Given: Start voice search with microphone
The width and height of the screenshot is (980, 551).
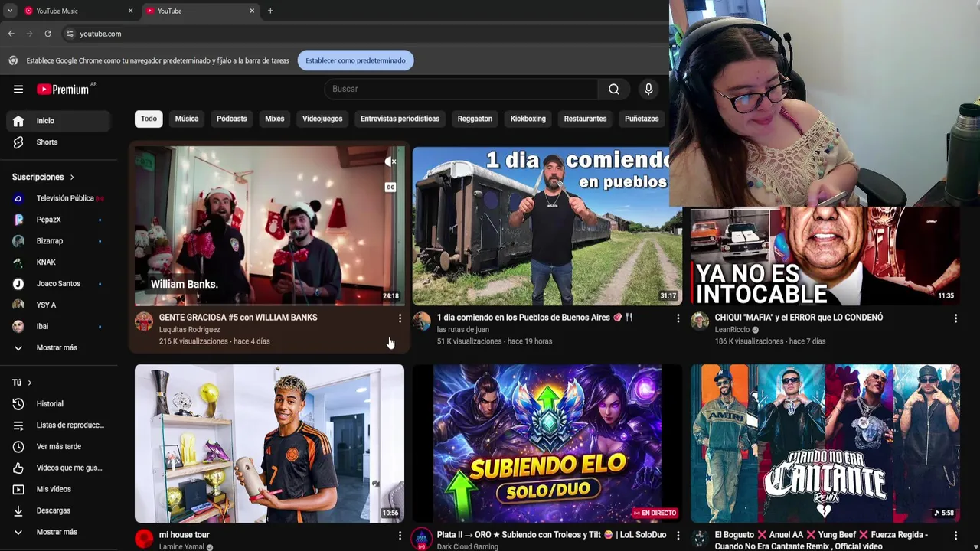Looking at the screenshot, I should (x=648, y=89).
